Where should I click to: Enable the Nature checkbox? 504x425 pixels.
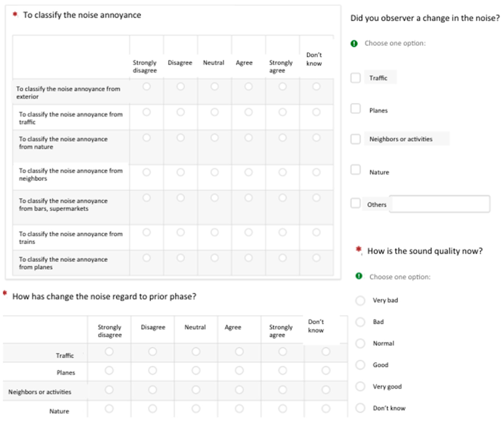click(x=356, y=170)
